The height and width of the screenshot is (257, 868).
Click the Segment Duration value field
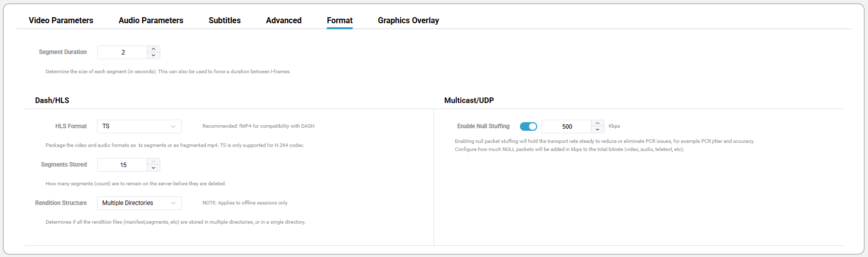pos(122,52)
